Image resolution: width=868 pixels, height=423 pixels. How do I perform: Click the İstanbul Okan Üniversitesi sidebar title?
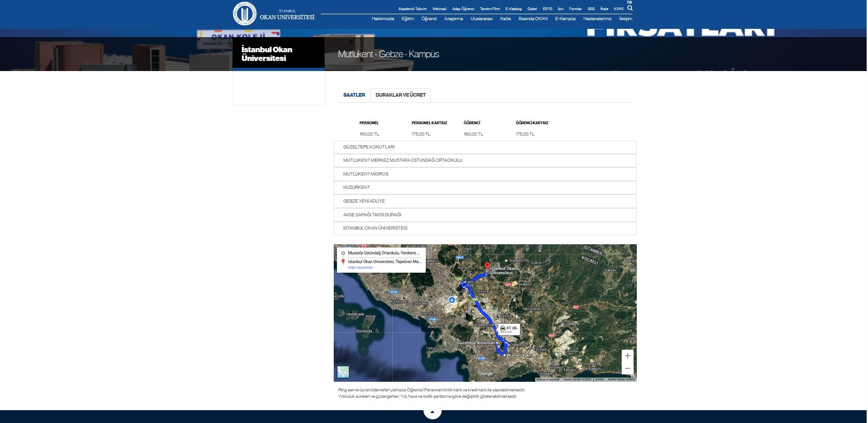[267, 54]
